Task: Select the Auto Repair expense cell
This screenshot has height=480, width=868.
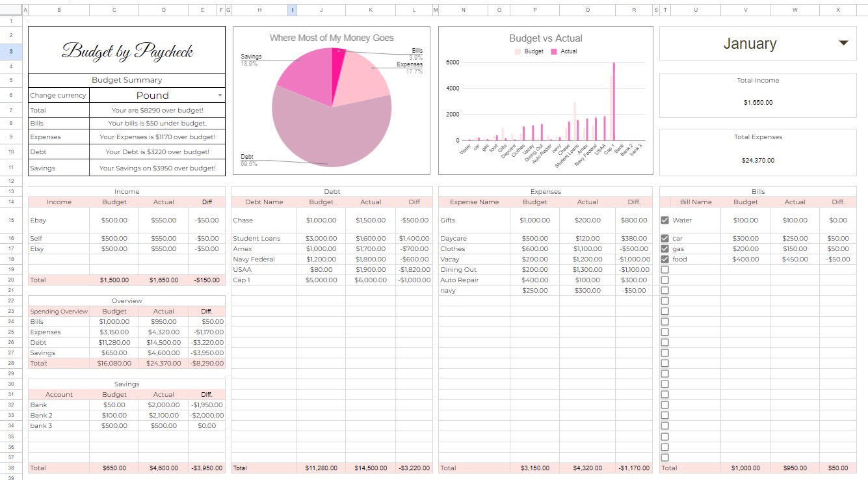Action: tap(475, 280)
